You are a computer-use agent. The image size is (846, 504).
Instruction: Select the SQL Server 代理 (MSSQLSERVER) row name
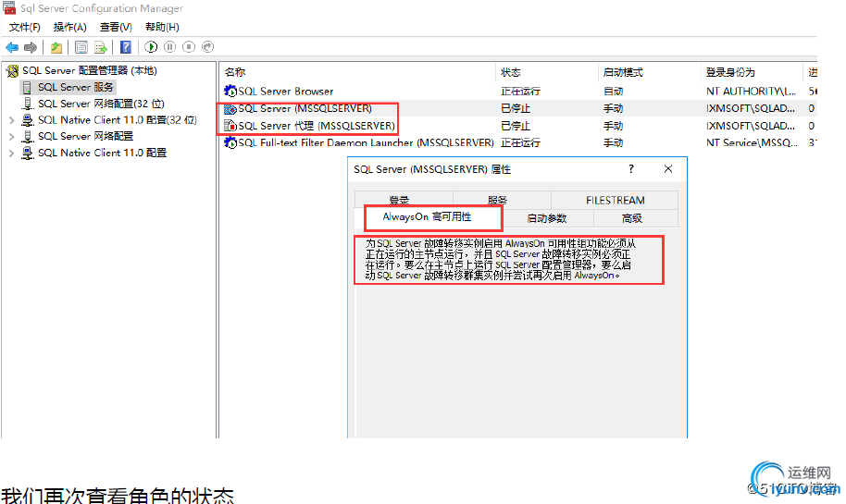click(x=317, y=126)
